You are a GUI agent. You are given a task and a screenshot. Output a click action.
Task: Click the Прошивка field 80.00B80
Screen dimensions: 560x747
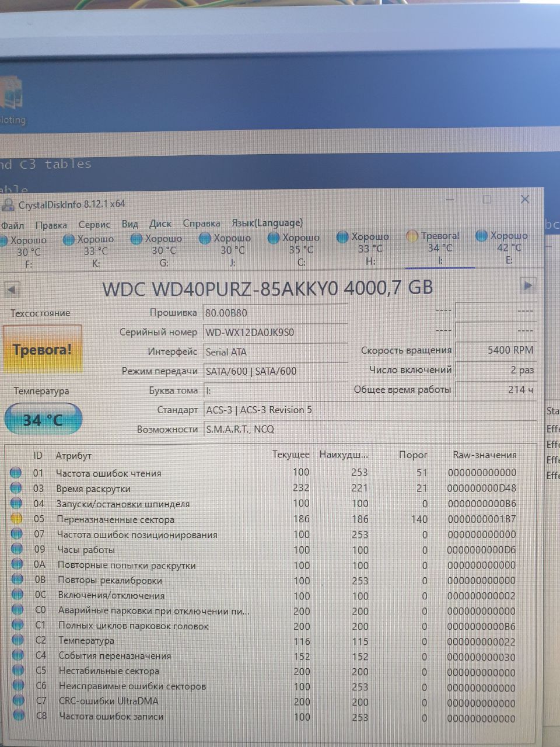click(275, 312)
